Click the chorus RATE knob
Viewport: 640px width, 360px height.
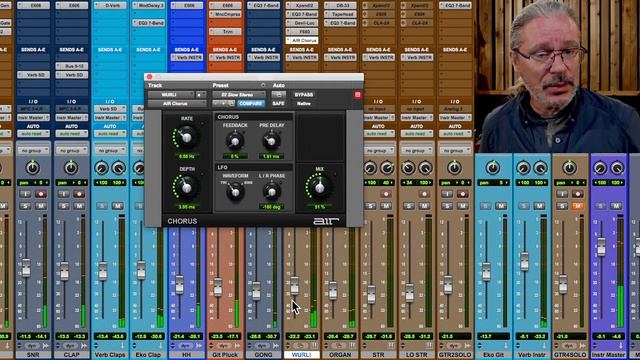pos(187,138)
